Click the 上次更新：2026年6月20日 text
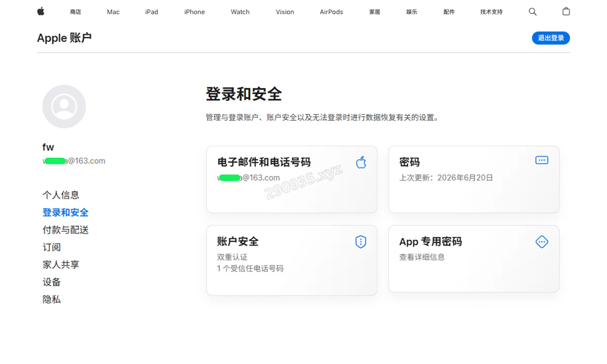The width and height of the screenshot is (607, 364). click(x=446, y=178)
